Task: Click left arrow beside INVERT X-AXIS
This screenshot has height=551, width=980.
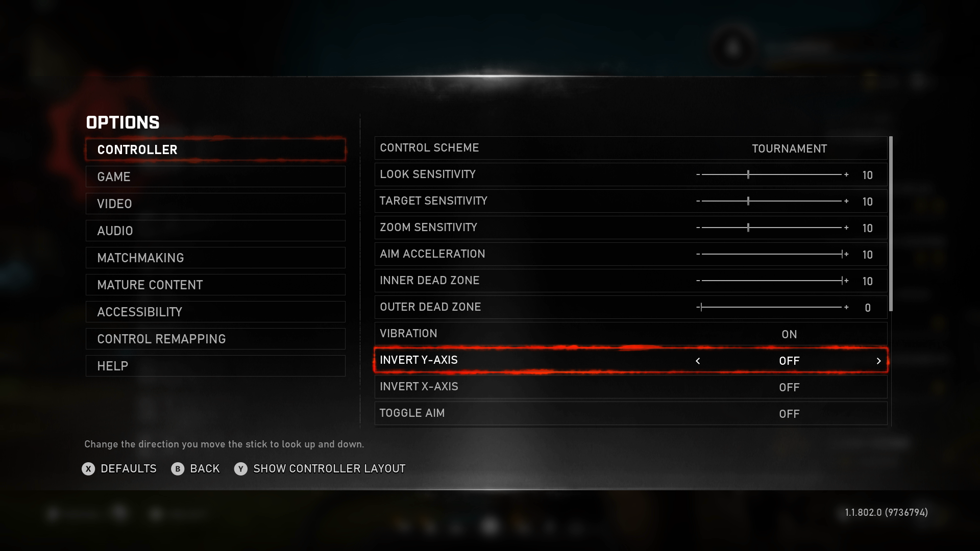Action: coord(698,387)
